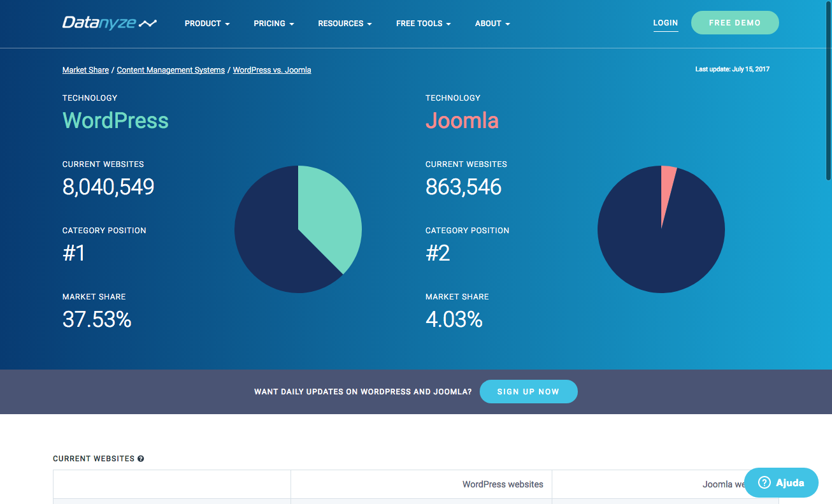Click the Joomla technology heading
Screen dimensions: 832x504
point(462,120)
